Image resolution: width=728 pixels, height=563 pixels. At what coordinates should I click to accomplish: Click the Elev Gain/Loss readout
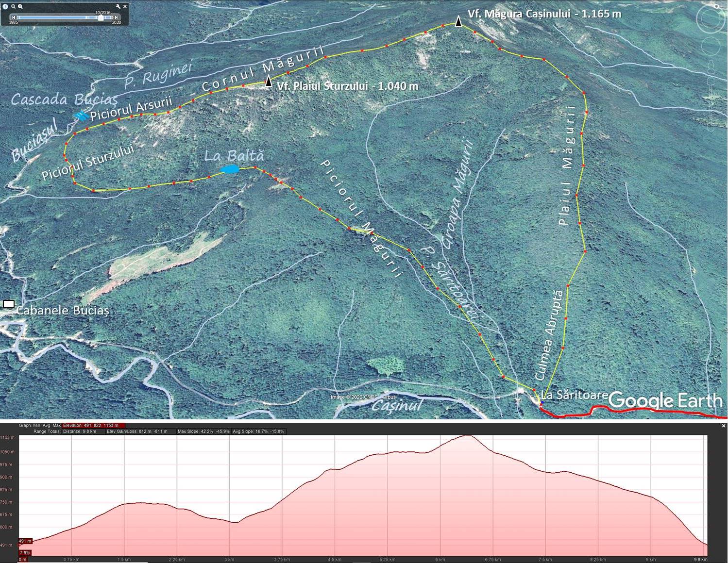[137, 431]
